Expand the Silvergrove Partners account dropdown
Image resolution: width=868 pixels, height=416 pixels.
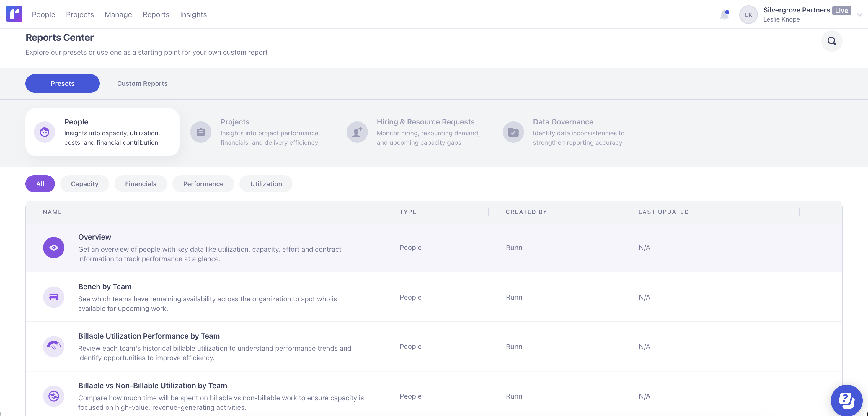tap(859, 15)
